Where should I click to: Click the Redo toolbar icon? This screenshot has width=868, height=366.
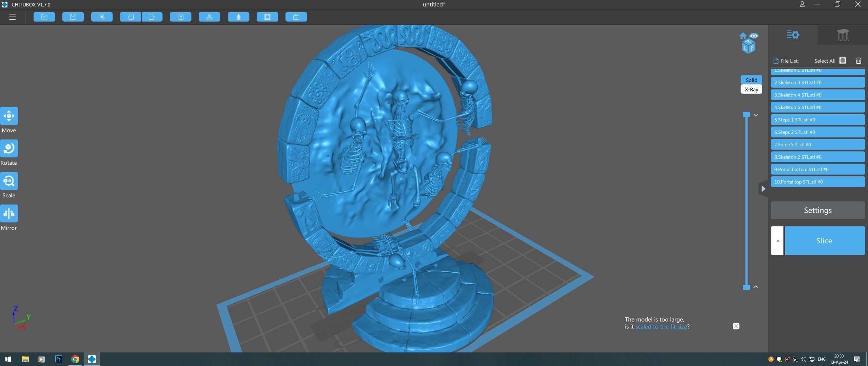(152, 17)
